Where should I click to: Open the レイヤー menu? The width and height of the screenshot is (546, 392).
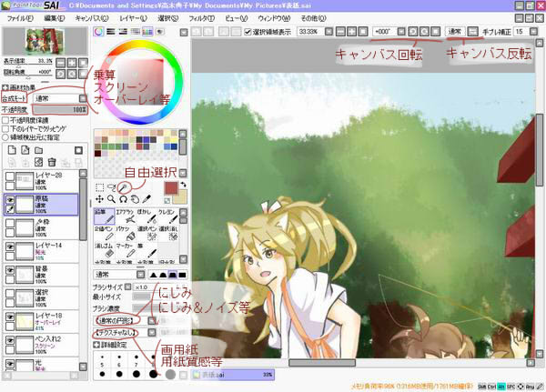tap(134, 18)
